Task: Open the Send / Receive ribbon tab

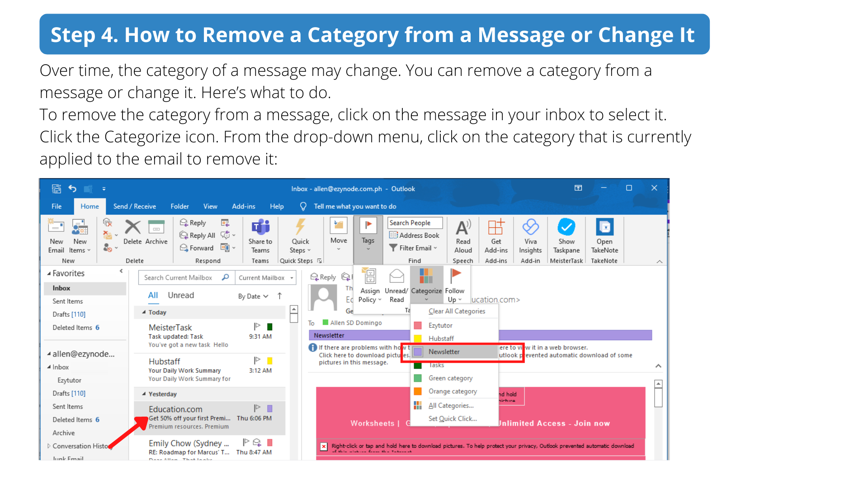Action: (134, 206)
